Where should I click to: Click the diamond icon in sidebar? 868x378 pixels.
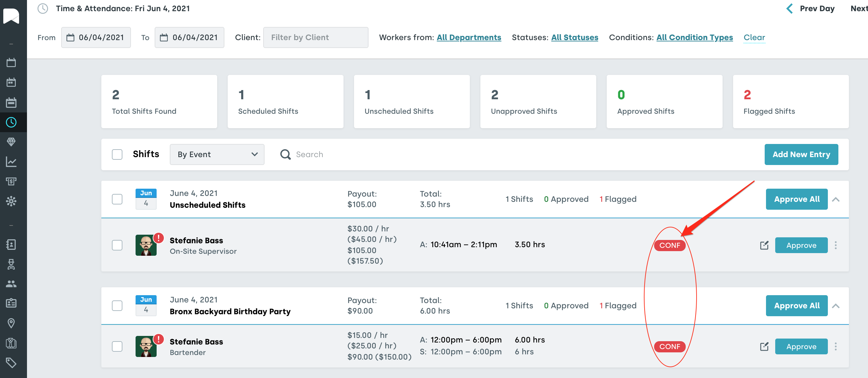pyautogui.click(x=11, y=142)
